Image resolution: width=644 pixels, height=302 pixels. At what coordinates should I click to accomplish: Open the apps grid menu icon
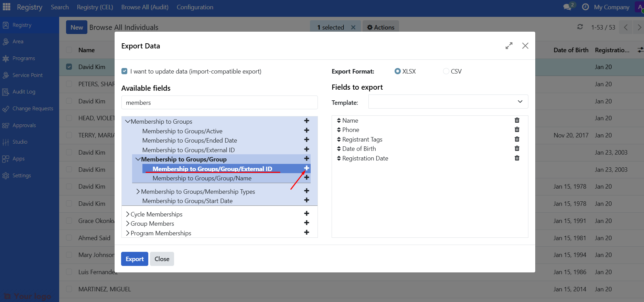[x=7, y=7]
